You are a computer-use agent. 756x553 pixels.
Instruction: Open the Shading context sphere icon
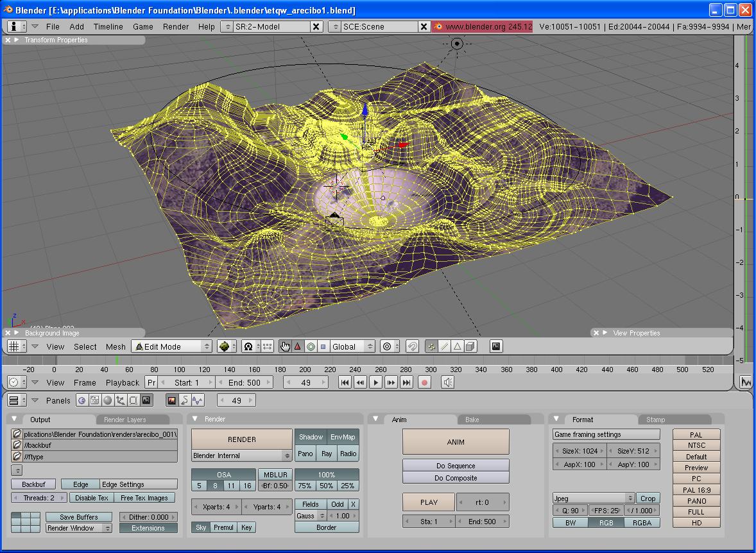107,400
